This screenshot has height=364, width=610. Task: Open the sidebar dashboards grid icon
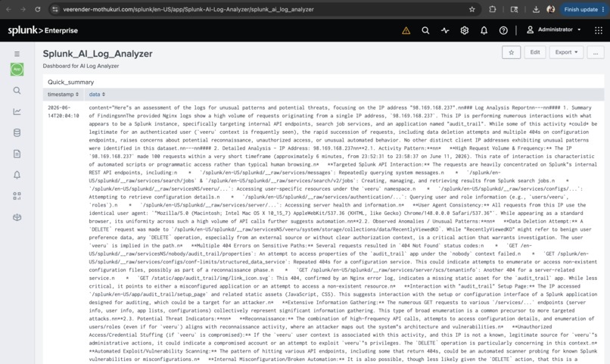tap(17, 196)
